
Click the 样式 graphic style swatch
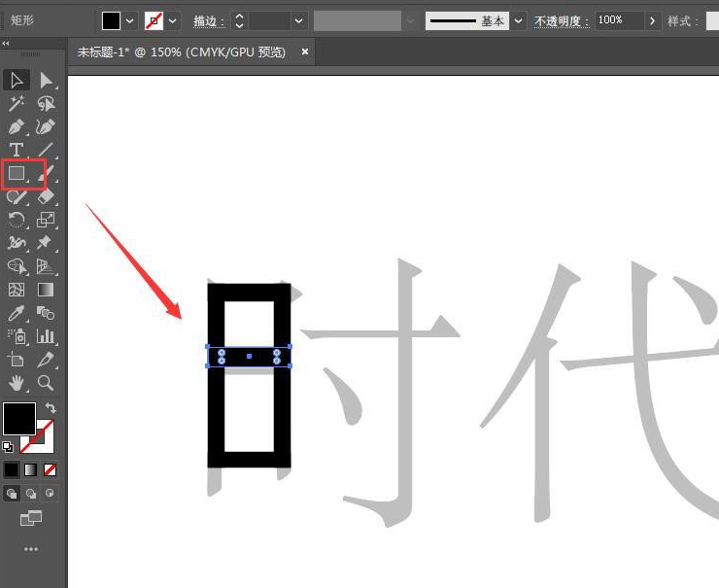(712, 21)
